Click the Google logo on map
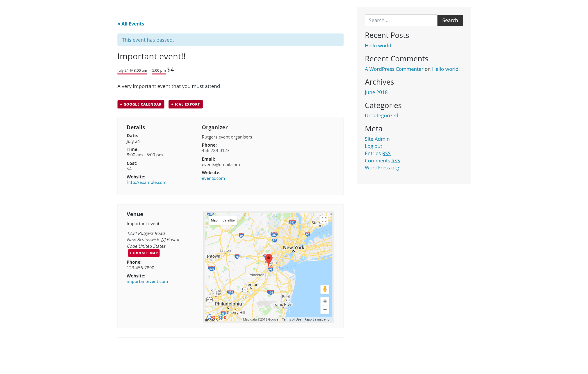This screenshot has width=588, height=374. (x=216, y=317)
